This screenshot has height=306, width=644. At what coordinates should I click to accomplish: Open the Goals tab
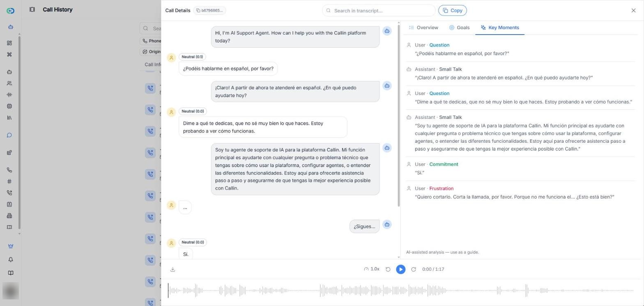point(459,28)
